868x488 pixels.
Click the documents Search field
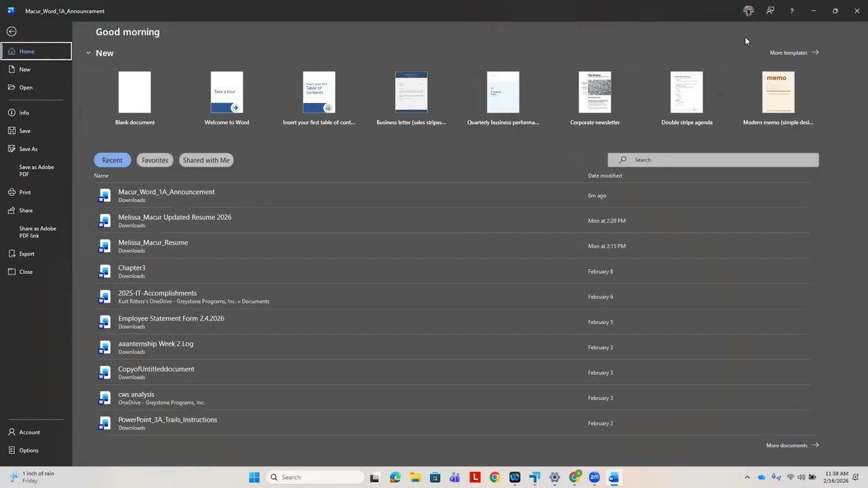713,160
